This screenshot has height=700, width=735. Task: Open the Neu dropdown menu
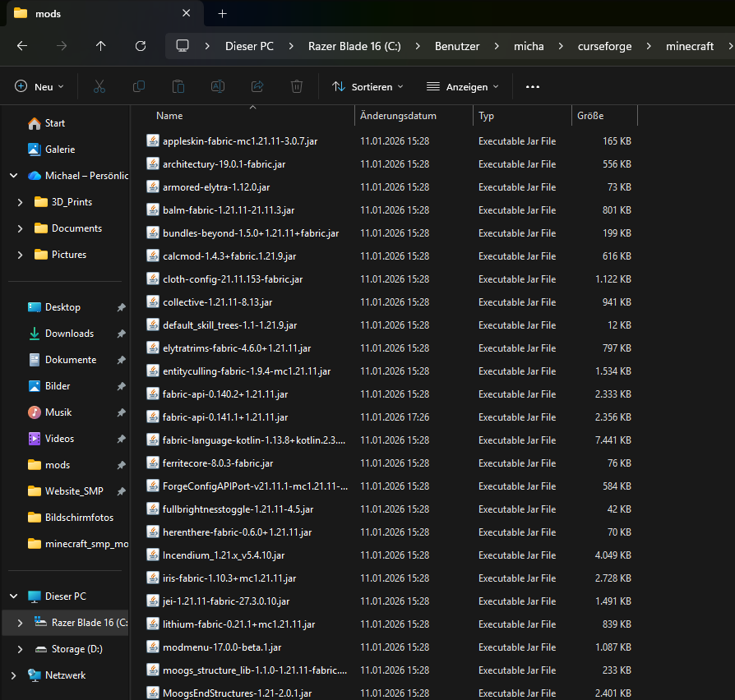tap(39, 86)
